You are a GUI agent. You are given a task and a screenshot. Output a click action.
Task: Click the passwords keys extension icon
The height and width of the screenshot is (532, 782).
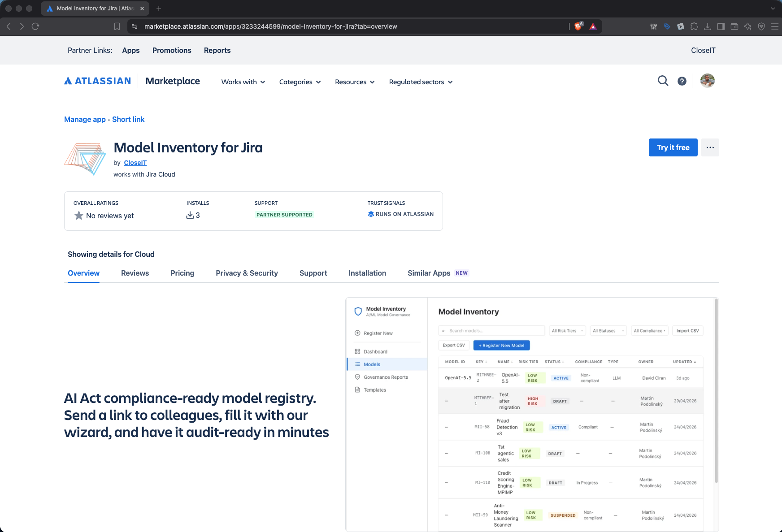[x=654, y=26]
